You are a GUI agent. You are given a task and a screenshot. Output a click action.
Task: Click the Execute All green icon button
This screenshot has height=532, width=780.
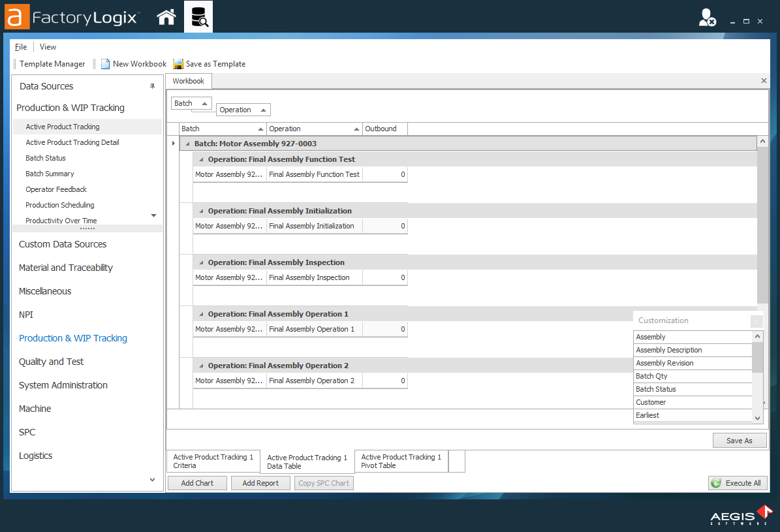coord(738,483)
